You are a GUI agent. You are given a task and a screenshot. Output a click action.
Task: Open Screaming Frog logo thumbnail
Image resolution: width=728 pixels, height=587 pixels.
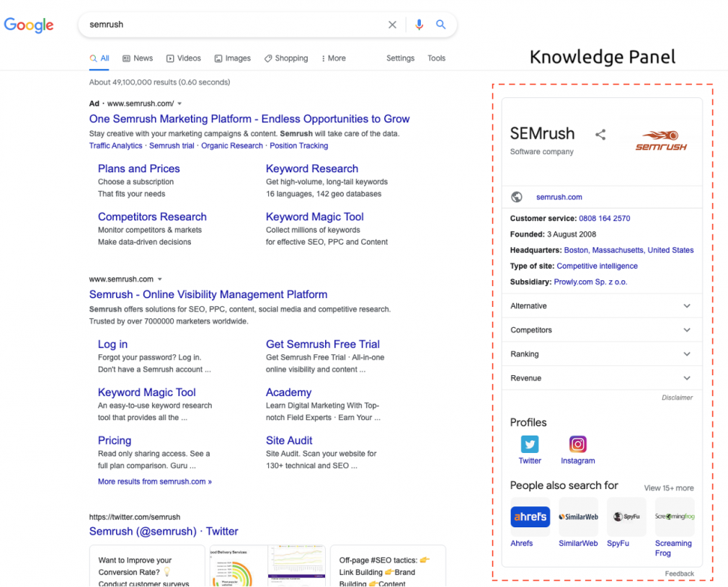(x=675, y=516)
